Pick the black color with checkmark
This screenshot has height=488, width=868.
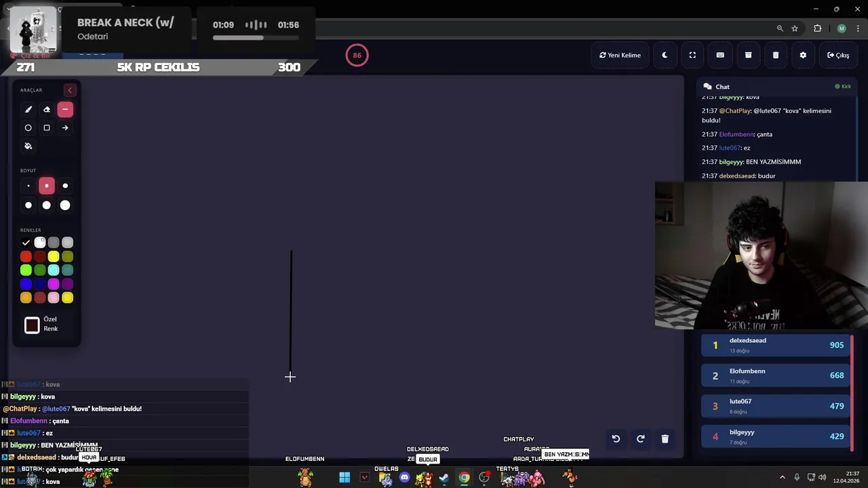[26, 243]
